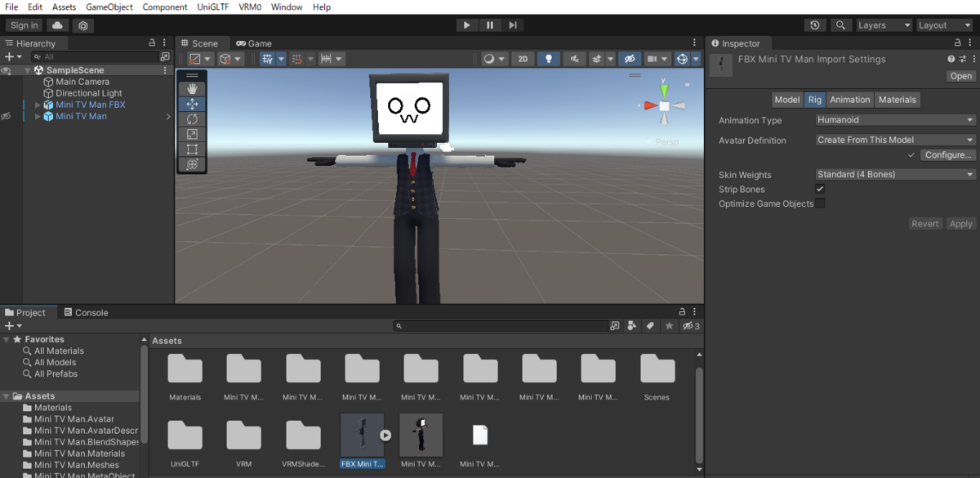Click the Pause button
This screenshot has height=478, width=980.
click(x=489, y=25)
